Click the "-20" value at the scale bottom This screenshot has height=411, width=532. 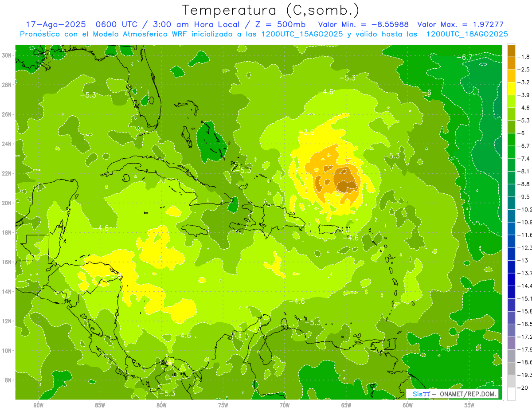524,388
